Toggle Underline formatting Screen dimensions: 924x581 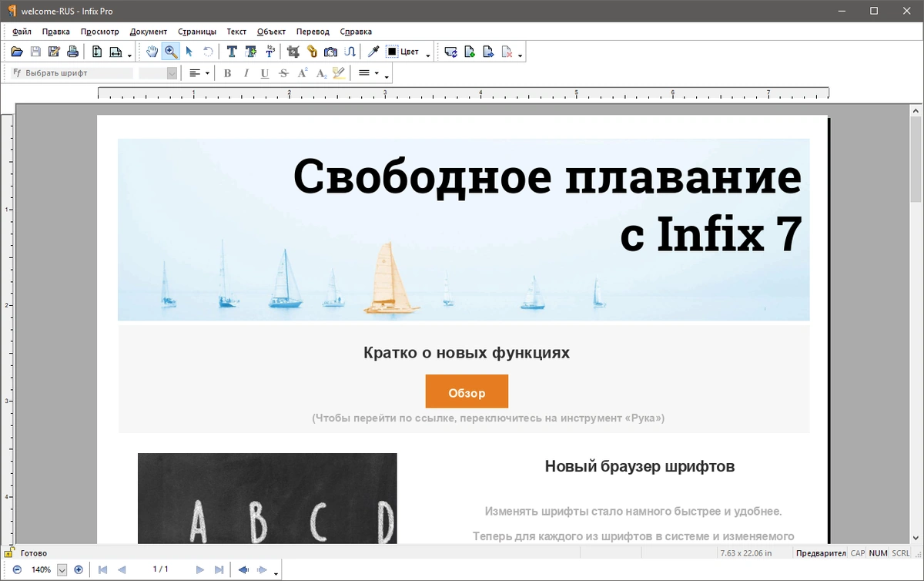point(265,73)
